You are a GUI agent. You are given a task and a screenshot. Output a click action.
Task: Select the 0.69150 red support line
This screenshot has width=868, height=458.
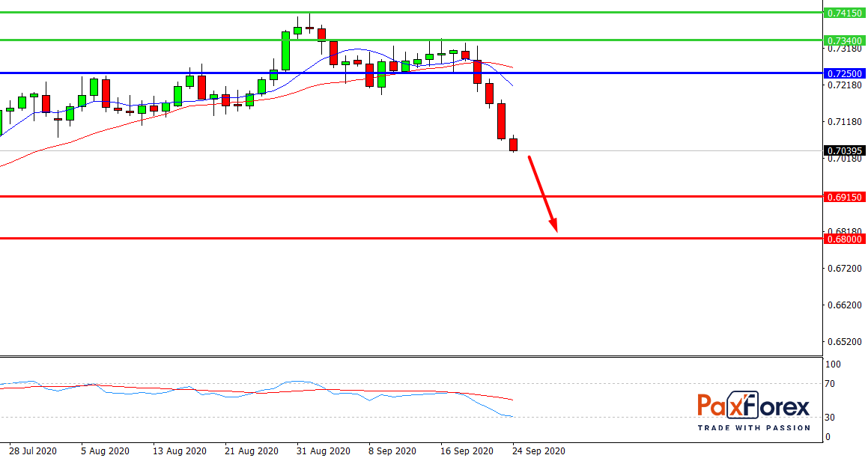click(x=410, y=196)
